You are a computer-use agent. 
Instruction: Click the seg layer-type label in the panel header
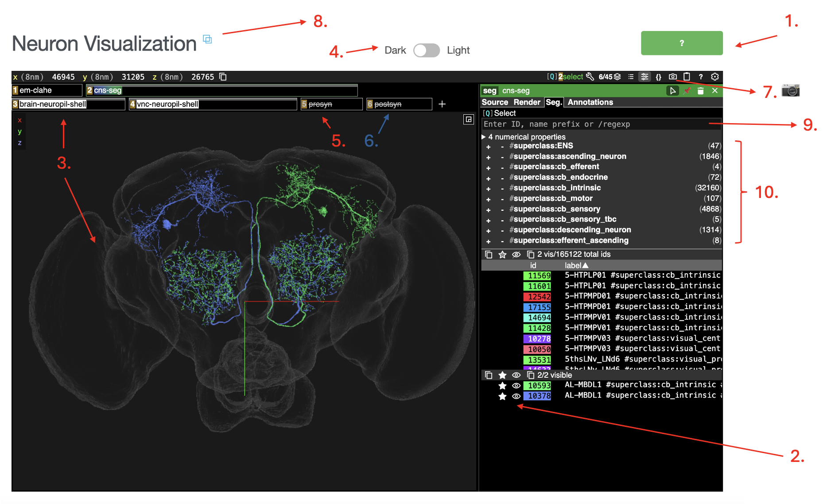(x=489, y=91)
